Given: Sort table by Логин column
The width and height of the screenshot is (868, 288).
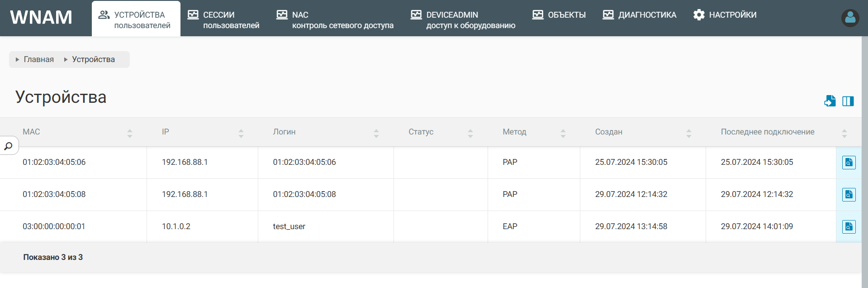Looking at the screenshot, I should (376, 133).
